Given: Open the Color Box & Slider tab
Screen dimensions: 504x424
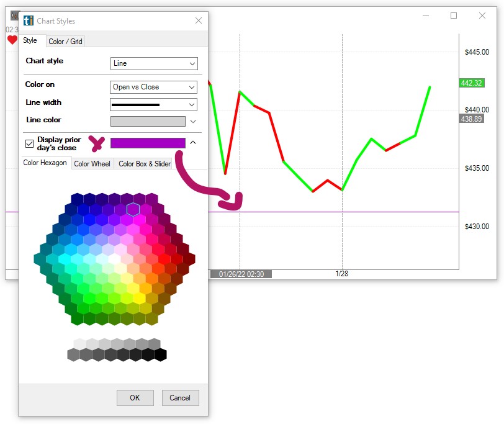Looking at the screenshot, I should click(145, 164).
